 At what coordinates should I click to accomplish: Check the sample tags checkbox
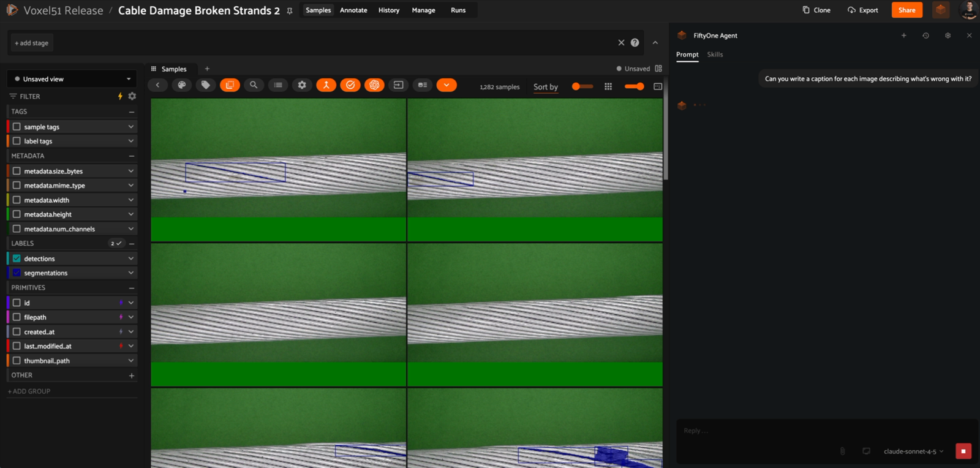[x=17, y=127]
